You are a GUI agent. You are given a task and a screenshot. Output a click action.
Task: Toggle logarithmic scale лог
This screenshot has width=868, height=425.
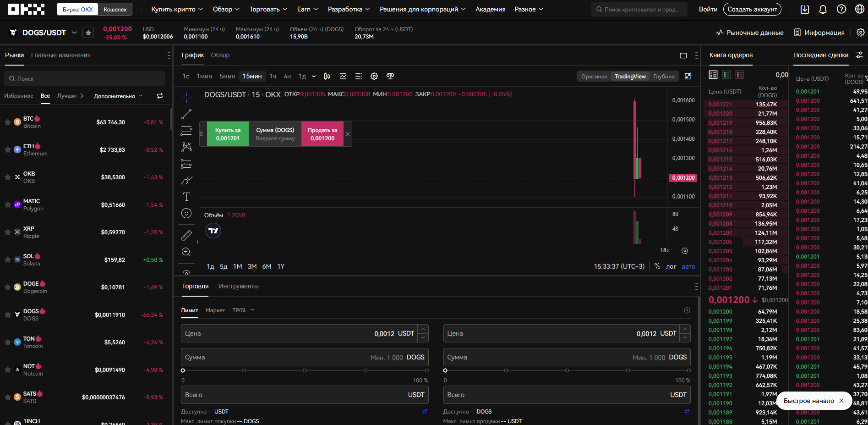coord(671,266)
